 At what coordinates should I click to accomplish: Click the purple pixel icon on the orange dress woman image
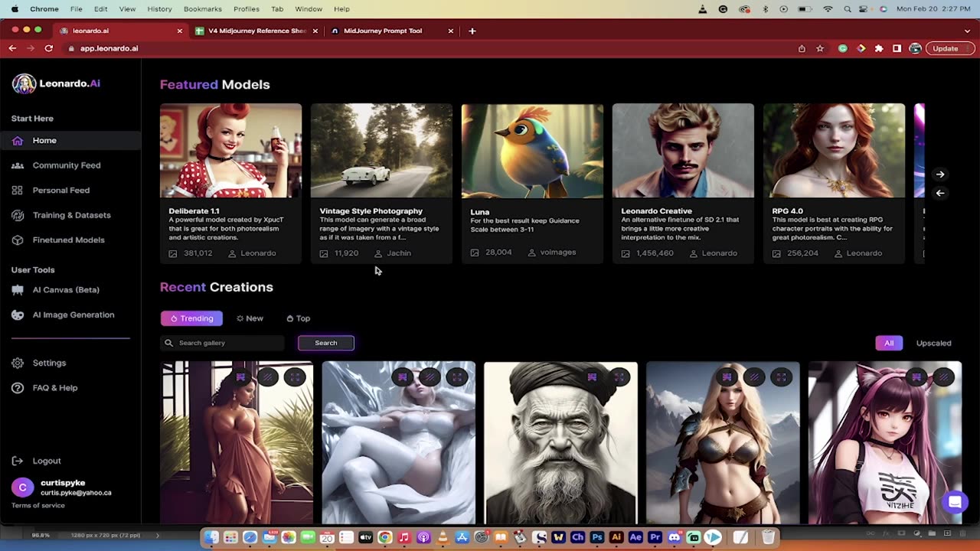[x=240, y=377]
